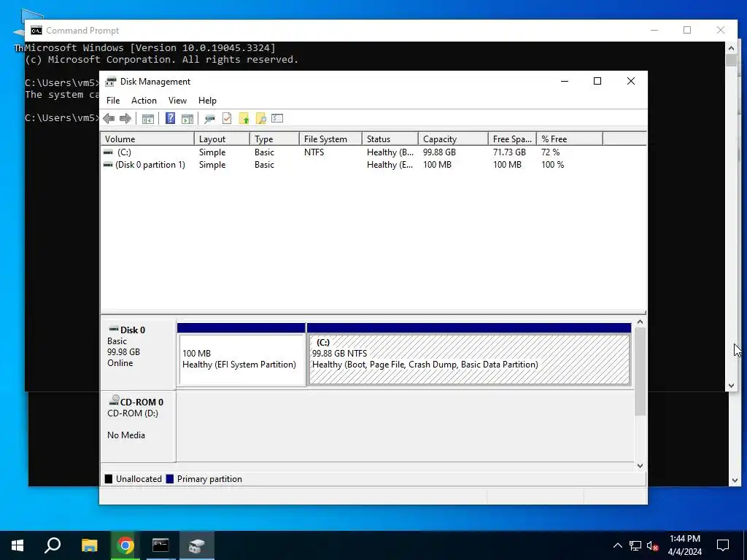Click the Back arrow in Disk Management toolbar

[109, 119]
